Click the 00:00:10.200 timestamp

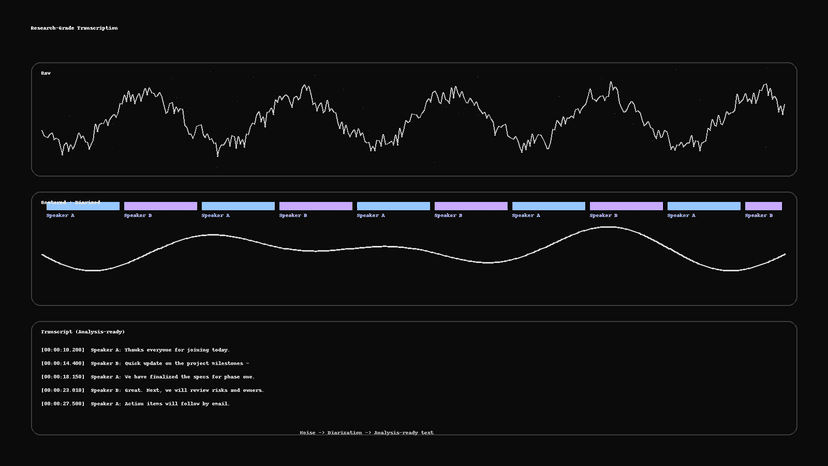pyautogui.click(x=62, y=350)
